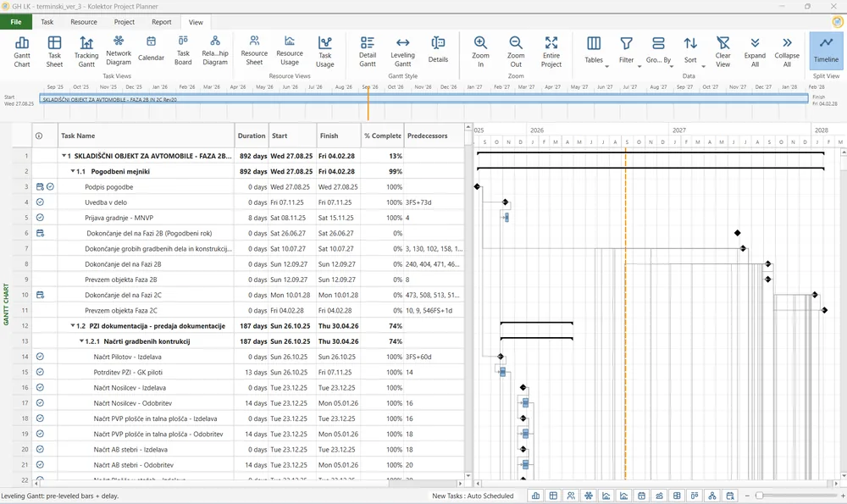Click the Clear View button
The image size is (847, 504).
pos(722,52)
